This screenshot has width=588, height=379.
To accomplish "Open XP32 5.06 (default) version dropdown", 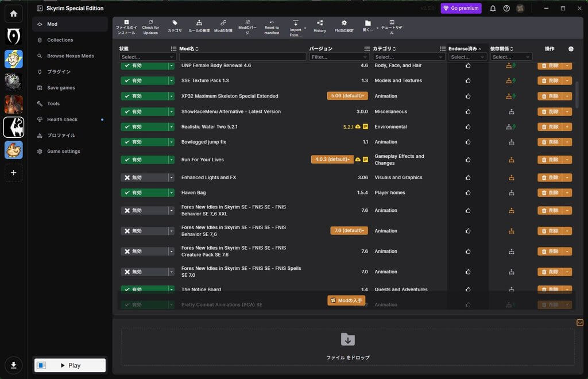I will (x=347, y=96).
